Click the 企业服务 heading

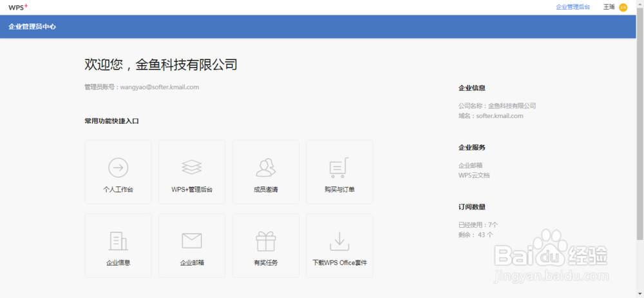(x=472, y=148)
